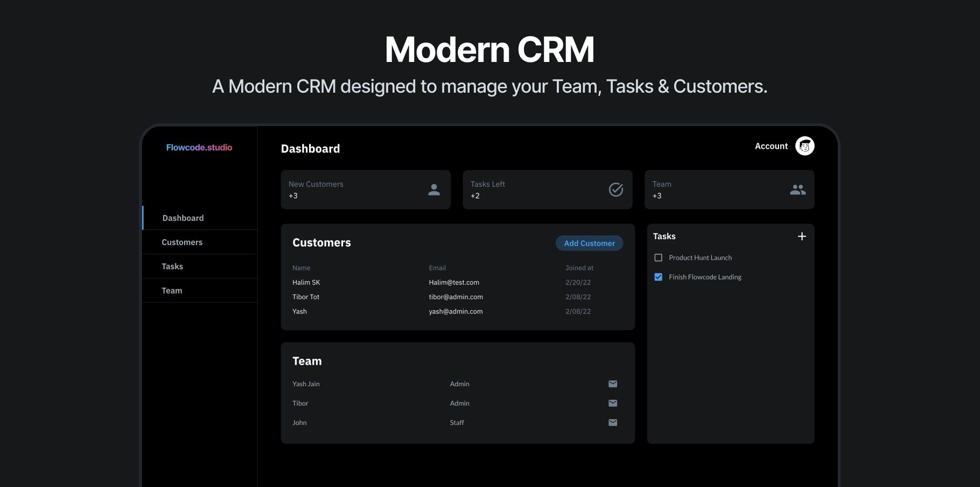
Task: Add a new task using the plus icon
Action: point(802,236)
